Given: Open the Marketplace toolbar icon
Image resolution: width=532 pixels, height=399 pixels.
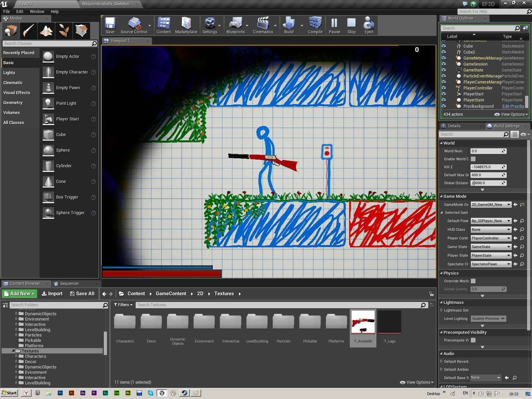Looking at the screenshot, I should (186, 25).
